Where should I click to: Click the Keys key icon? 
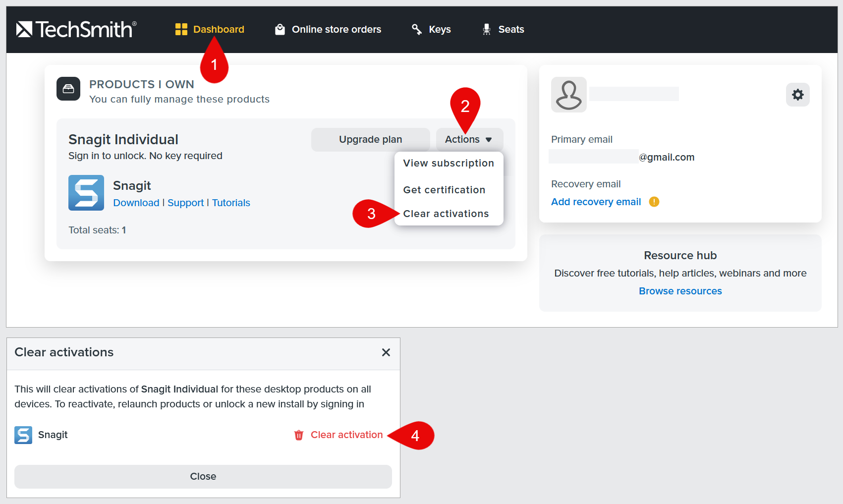tap(417, 29)
